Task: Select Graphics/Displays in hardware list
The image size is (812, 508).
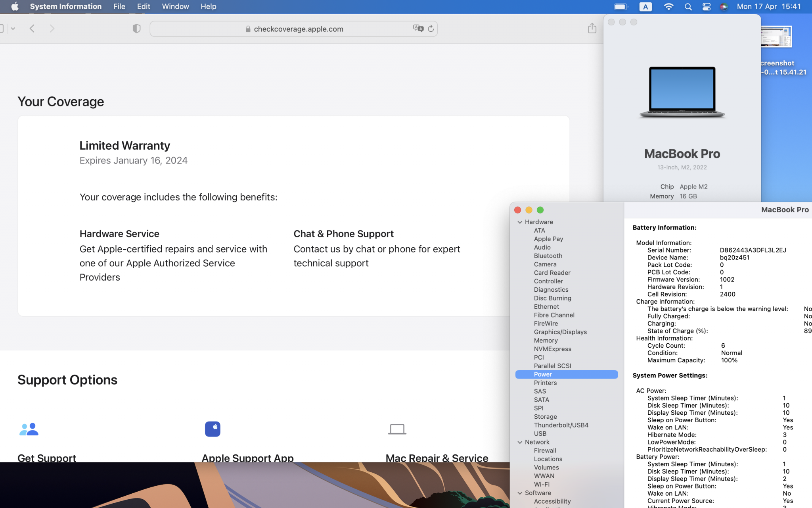Action: pyautogui.click(x=560, y=332)
